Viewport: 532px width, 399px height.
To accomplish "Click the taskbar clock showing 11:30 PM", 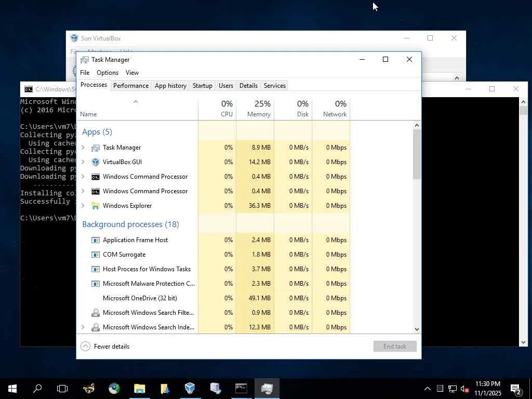I will tap(488, 389).
